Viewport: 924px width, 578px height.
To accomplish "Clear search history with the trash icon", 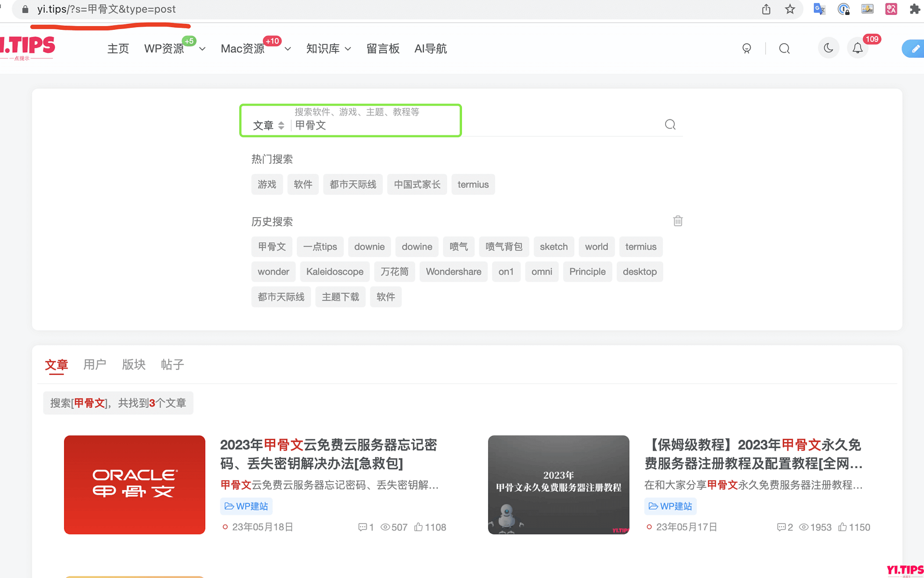I will pos(678,221).
